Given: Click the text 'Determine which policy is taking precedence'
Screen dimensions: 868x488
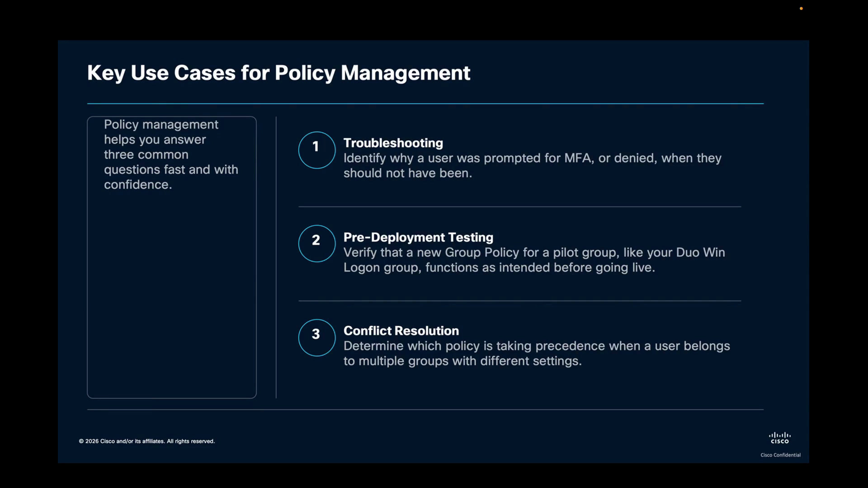Looking at the screenshot, I should point(474,346).
